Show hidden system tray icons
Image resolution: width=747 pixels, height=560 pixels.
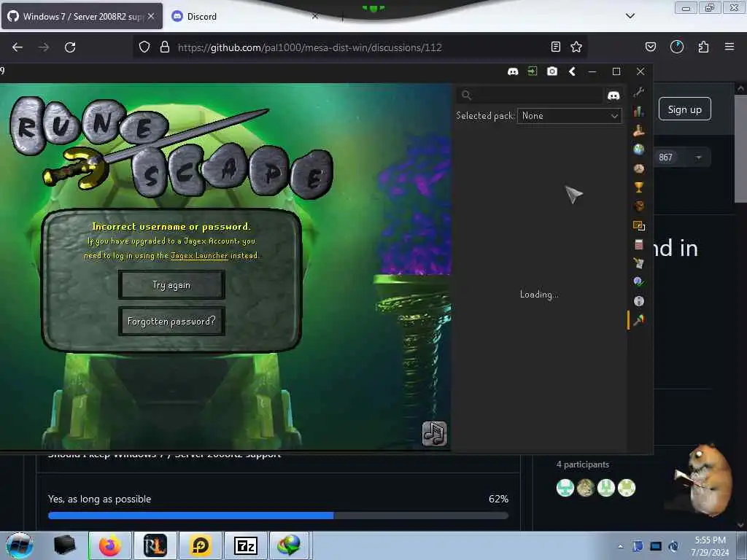[620, 546]
